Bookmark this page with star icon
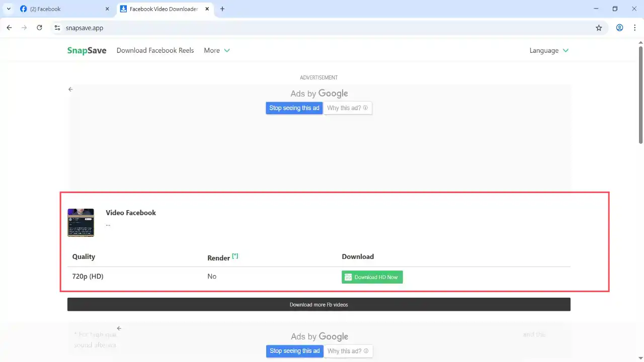 pos(599,28)
